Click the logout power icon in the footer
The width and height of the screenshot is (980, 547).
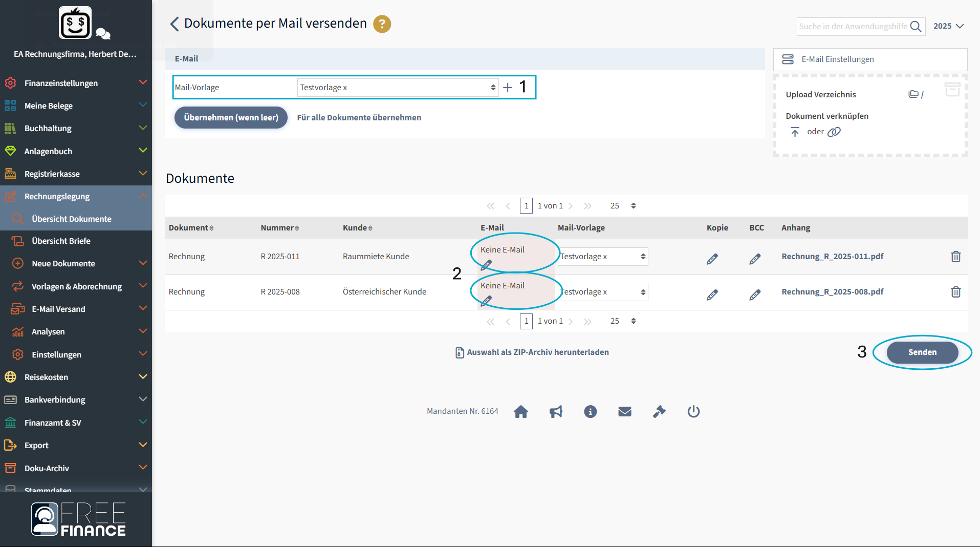click(x=693, y=411)
